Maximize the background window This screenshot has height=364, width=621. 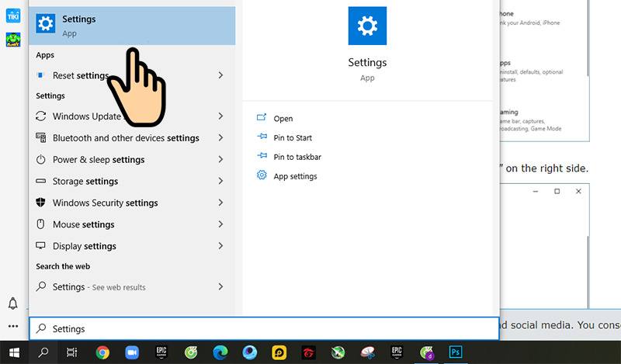tap(557, 191)
